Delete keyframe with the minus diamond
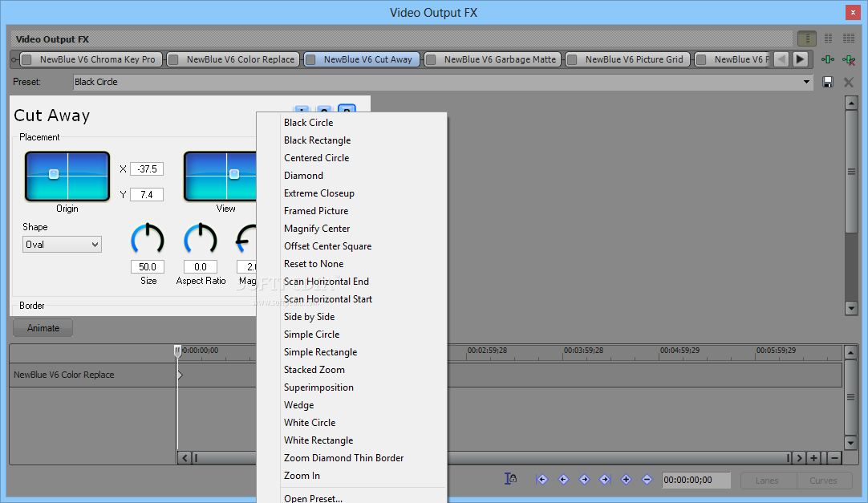Image resolution: width=868 pixels, height=503 pixels. pyautogui.click(x=647, y=480)
